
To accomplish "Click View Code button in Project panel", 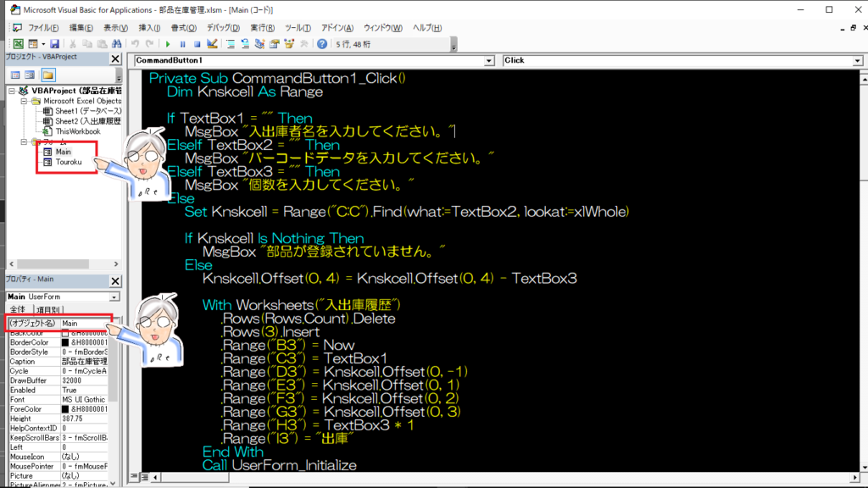I will (x=14, y=75).
